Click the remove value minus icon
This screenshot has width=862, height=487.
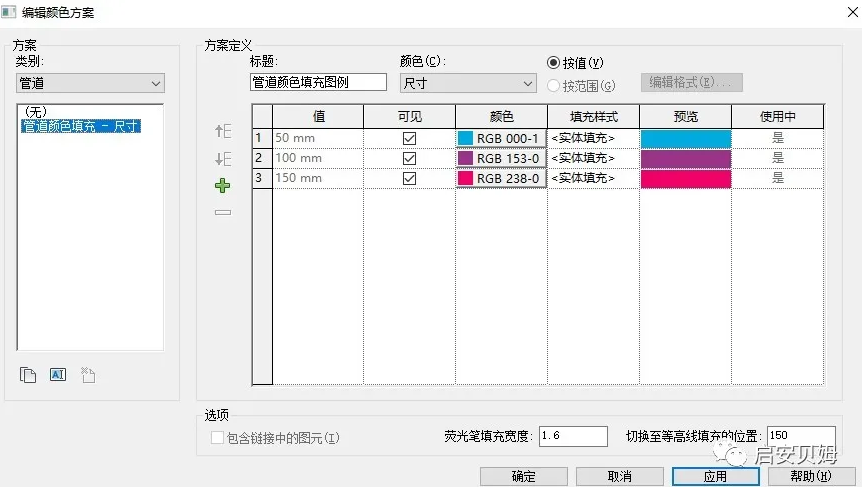click(x=223, y=212)
